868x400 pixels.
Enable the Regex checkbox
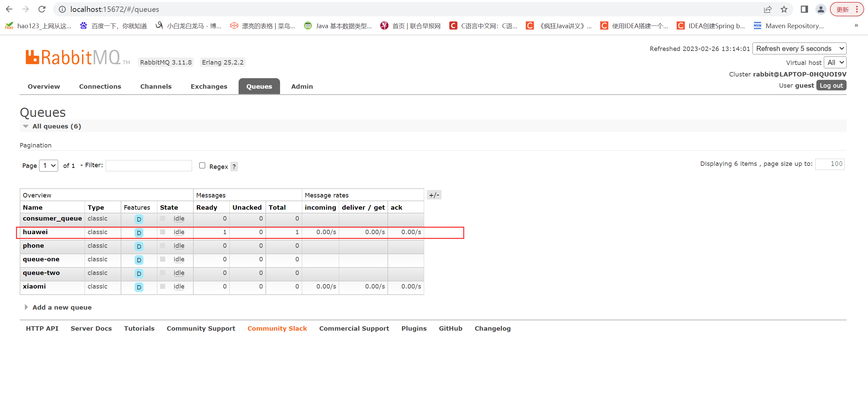(202, 166)
